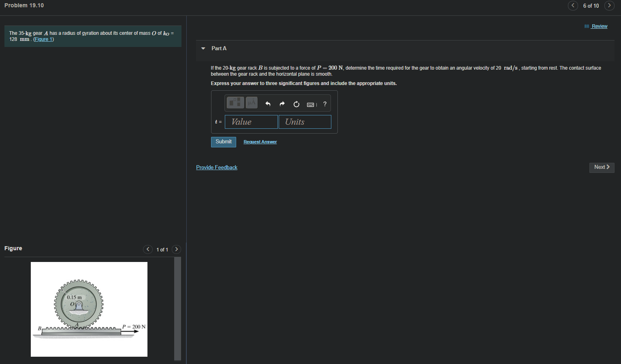Open the templates tool in answer toolbar
The height and width of the screenshot is (364, 621).
coord(235,102)
